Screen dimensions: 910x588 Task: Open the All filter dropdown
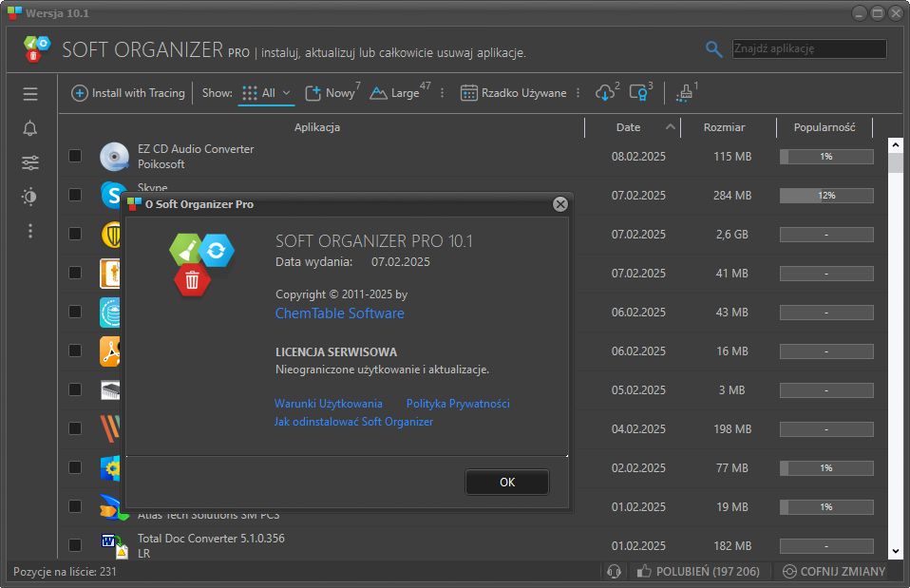tap(266, 93)
